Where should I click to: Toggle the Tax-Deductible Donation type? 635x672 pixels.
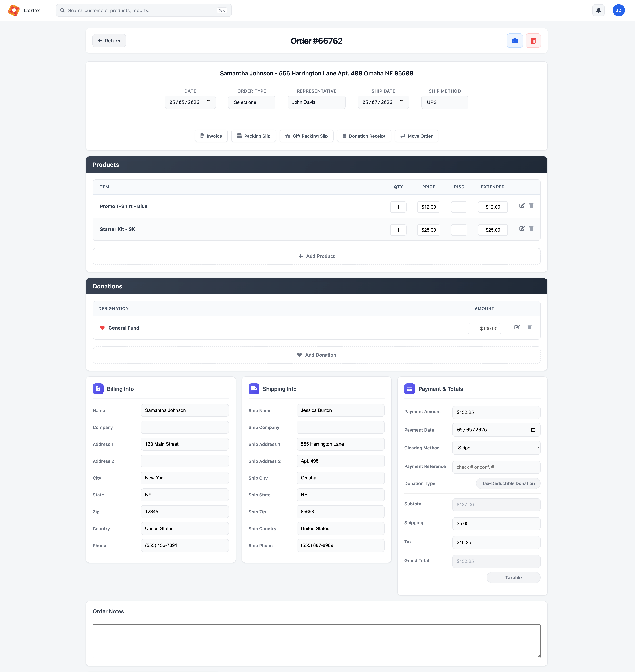[508, 484]
